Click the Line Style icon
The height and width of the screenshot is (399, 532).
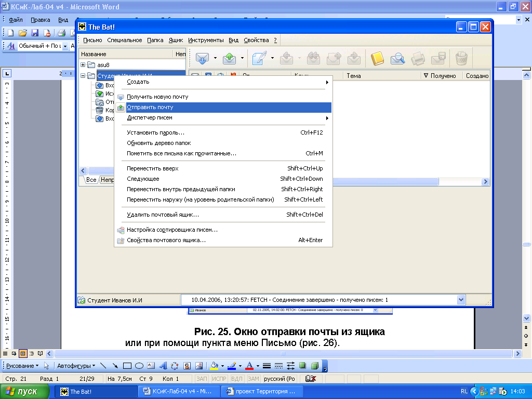pyautogui.click(x=267, y=366)
